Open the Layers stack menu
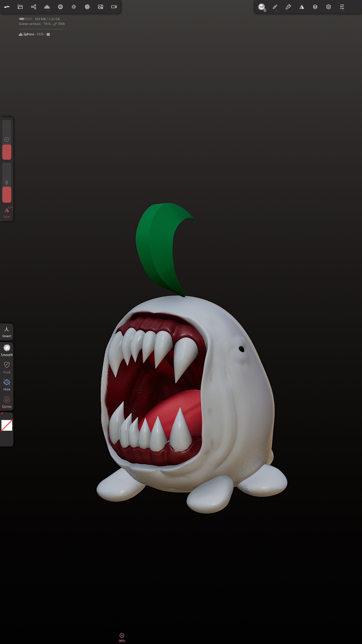The width and height of the screenshot is (362, 644). [315, 7]
